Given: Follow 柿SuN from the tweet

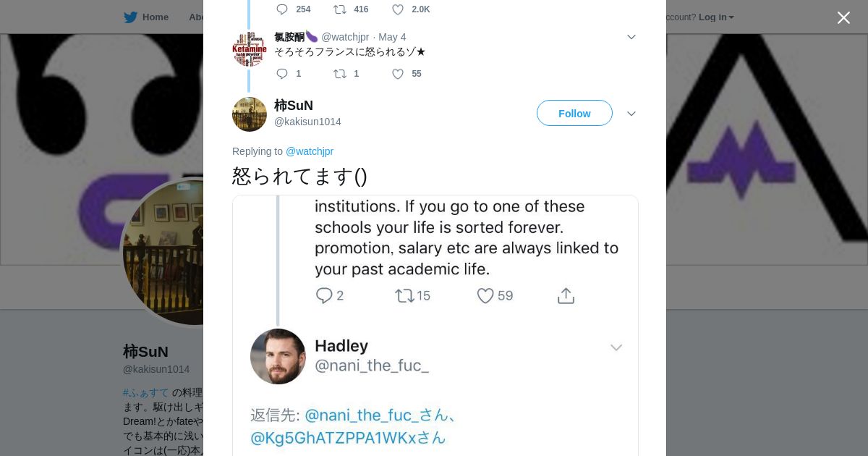Looking at the screenshot, I should point(574,113).
